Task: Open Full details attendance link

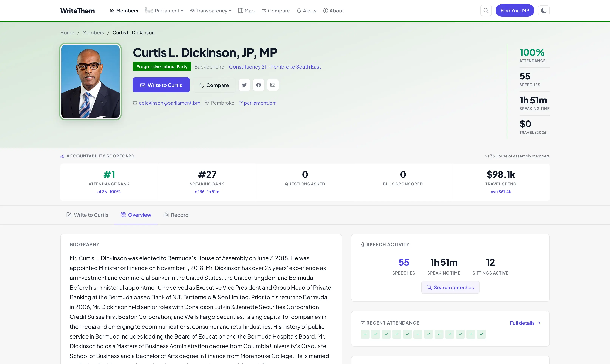Action: point(525,323)
